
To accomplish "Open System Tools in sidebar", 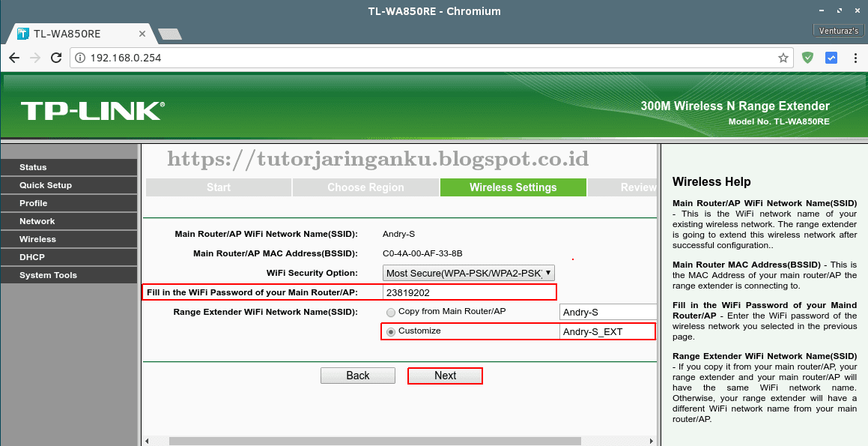I will coord(69,275).
